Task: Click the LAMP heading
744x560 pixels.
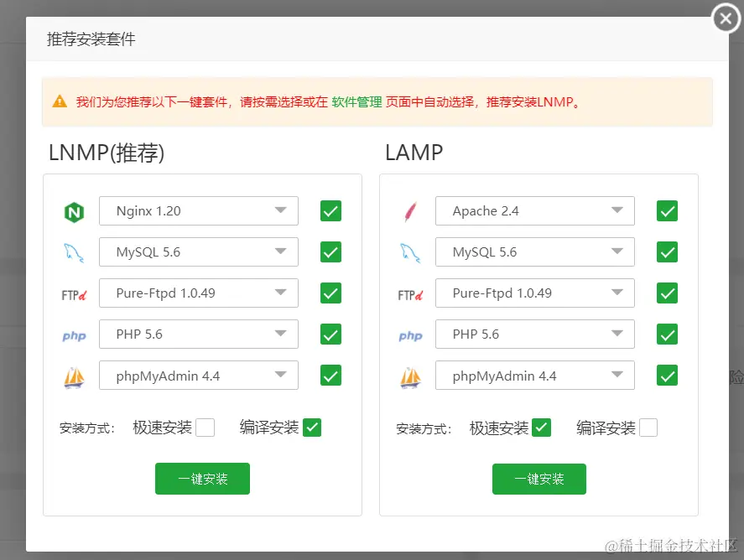Action: (414, 153)
